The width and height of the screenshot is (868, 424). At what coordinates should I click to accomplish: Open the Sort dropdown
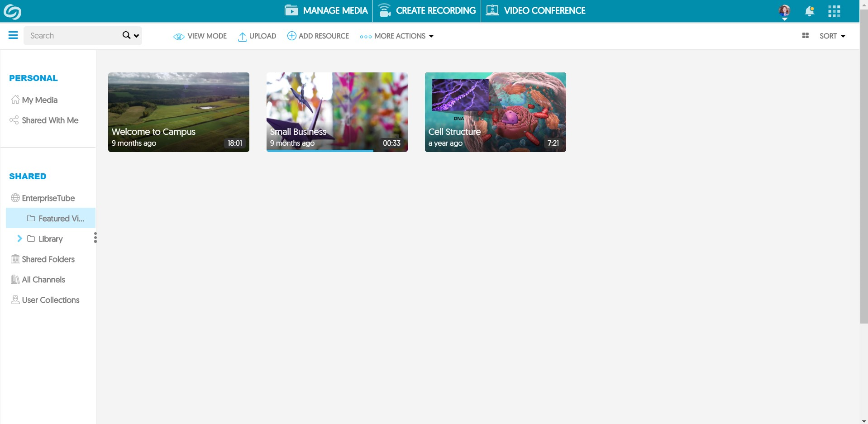pyautogui.click(x=832, y=36)
